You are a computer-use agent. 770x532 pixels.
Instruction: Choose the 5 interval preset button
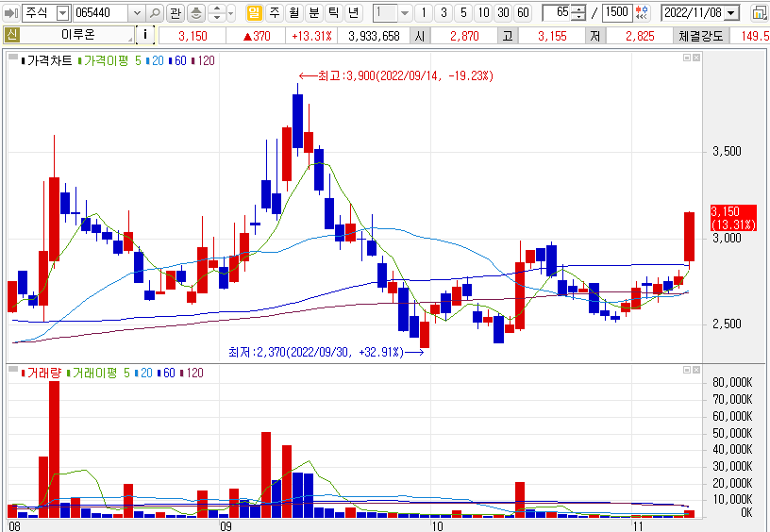point(463,13)
